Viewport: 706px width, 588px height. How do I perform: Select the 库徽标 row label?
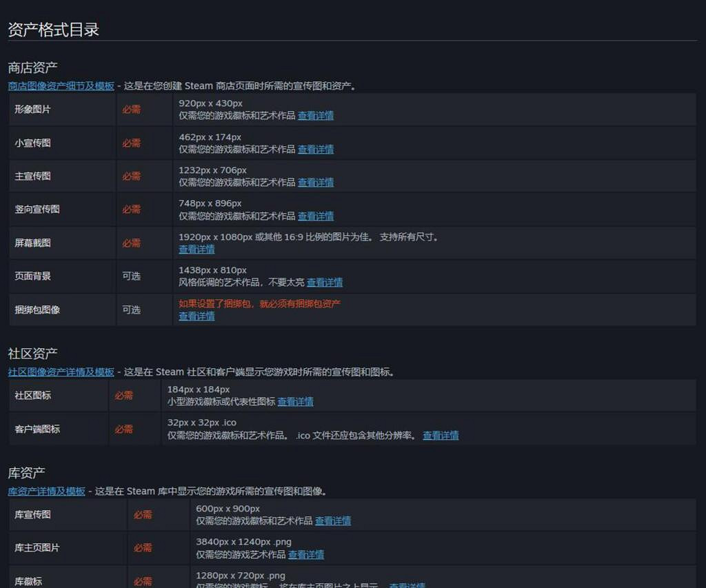28,581
